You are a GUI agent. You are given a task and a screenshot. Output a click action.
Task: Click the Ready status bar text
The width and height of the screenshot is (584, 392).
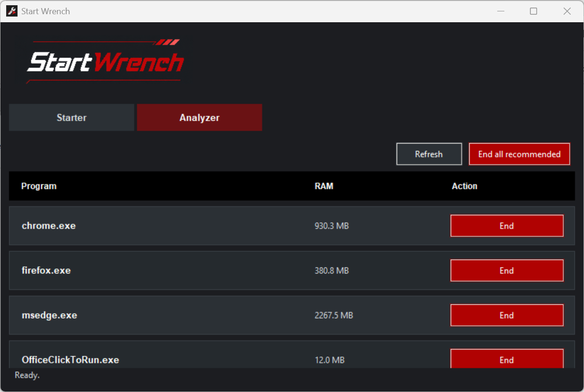click(x=27, y=375)
